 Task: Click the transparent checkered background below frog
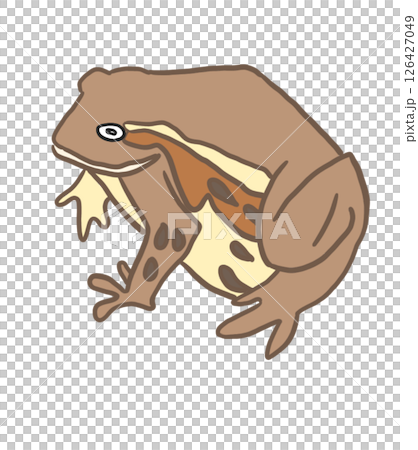(200, 400)
